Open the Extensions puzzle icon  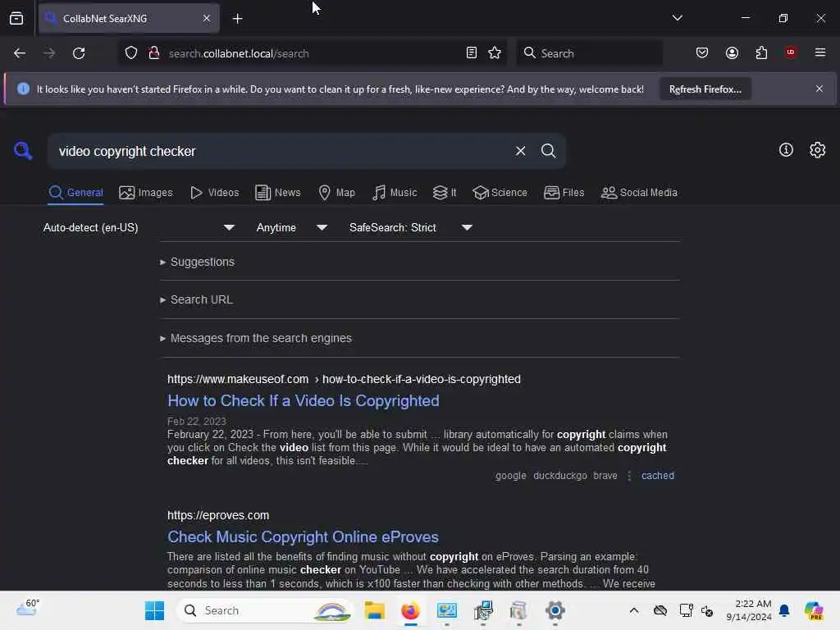(761, 53)
